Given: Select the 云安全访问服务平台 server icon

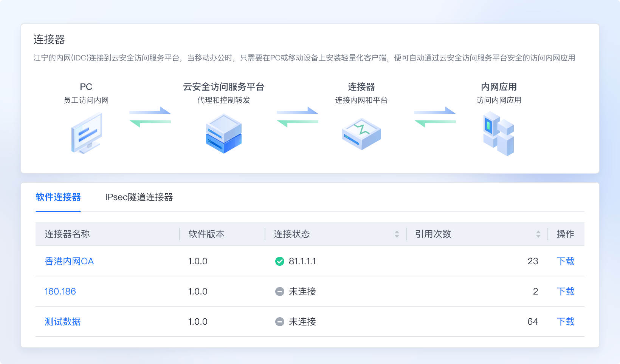Looking at the screenshot, I should (223, 134).
